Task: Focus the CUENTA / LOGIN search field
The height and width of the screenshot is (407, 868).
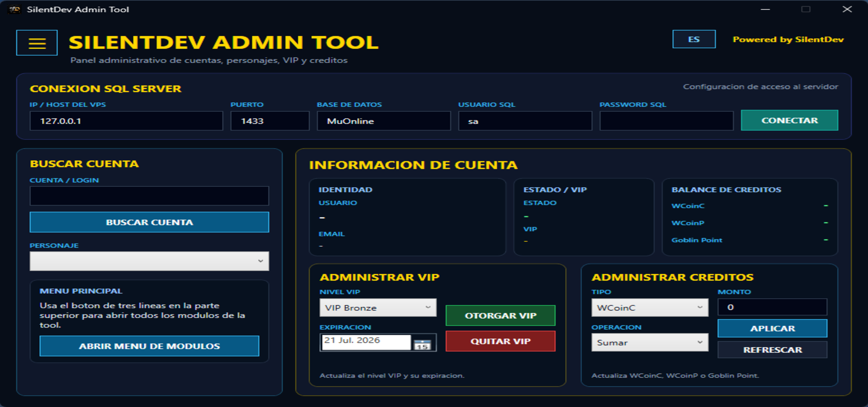Action: tap(149, 196)
